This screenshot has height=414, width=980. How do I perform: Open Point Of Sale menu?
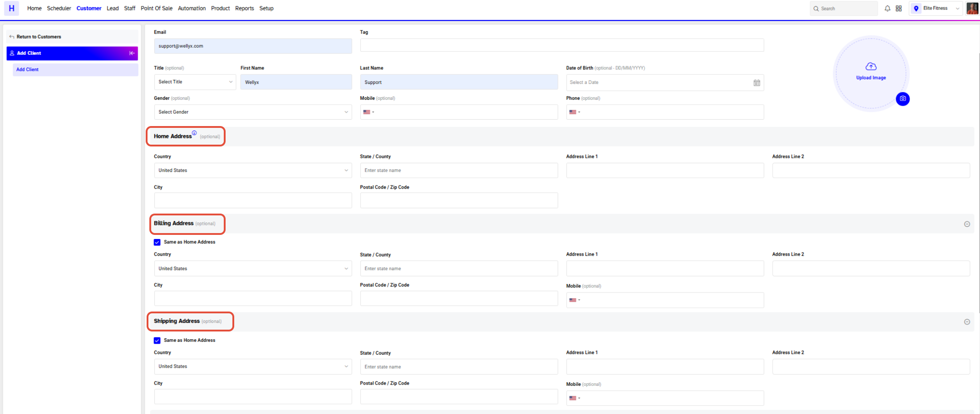click(157, 8)
